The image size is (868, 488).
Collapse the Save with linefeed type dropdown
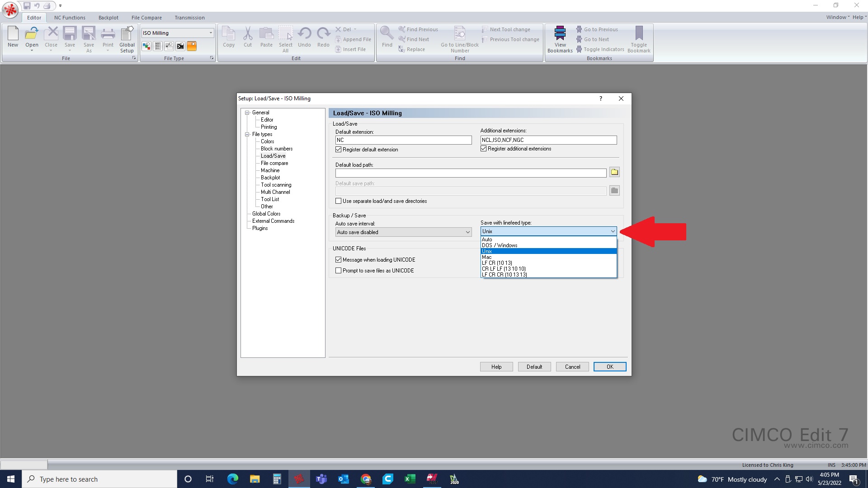[613, 231]
